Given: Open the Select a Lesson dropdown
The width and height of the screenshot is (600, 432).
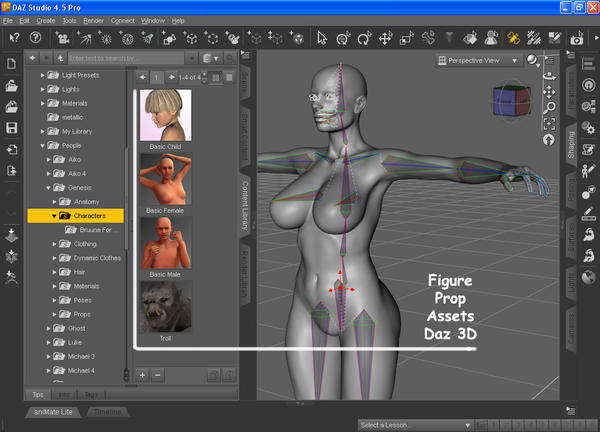Looking at the screenshot, I should (415, 425).
